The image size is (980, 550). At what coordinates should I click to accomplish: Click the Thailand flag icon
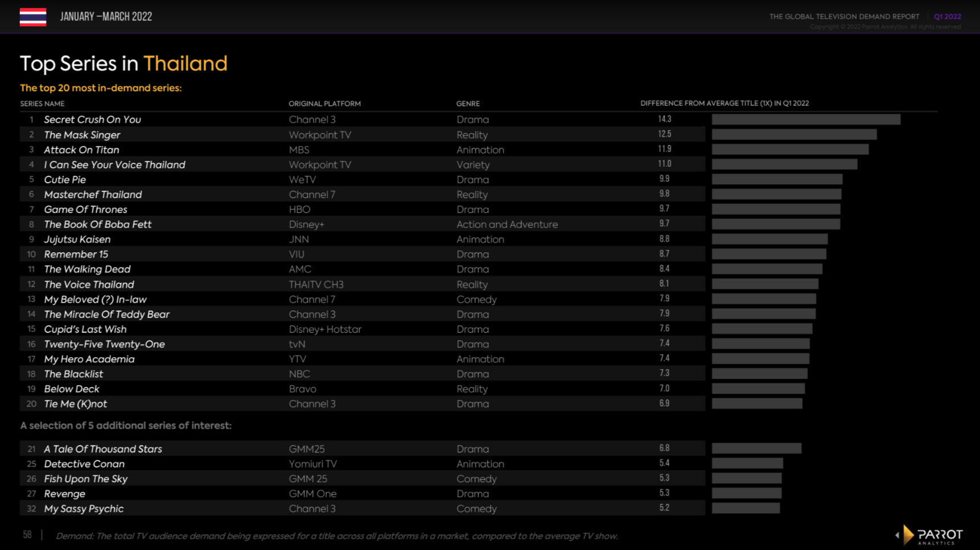[33, 17]
